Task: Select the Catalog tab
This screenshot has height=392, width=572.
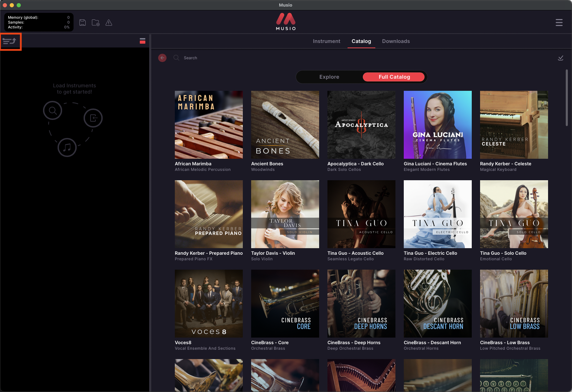Action: (x=361, y=41)
